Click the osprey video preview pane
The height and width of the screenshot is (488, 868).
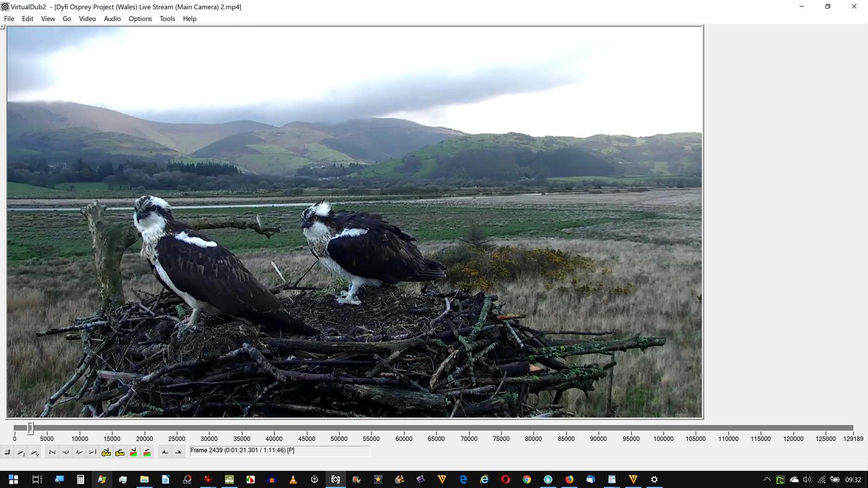(355, 222)
